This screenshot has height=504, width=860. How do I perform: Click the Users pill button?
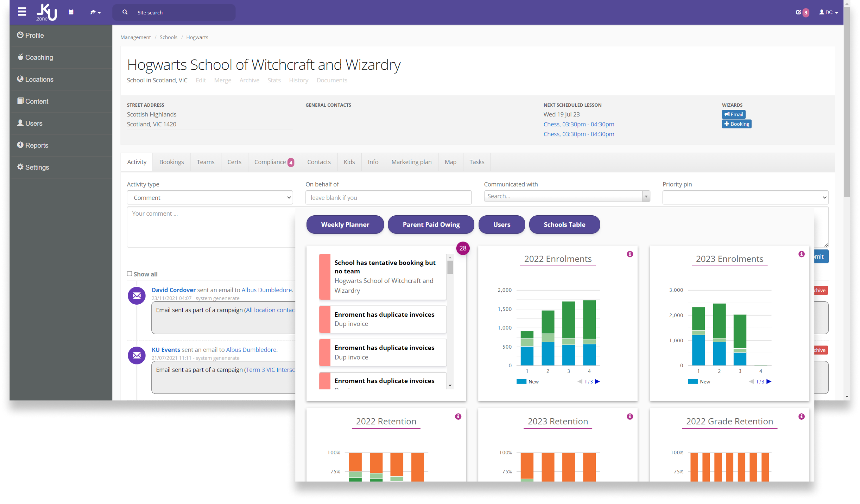pos(502,225)
